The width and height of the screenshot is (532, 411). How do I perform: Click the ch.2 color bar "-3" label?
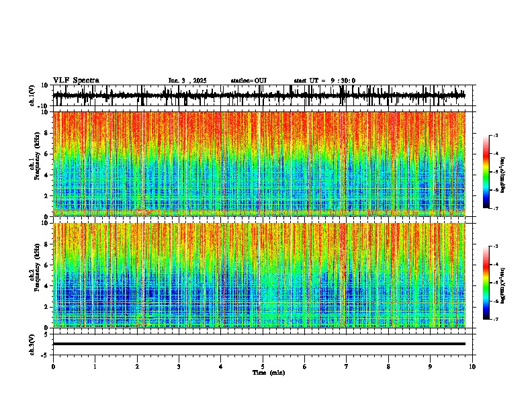pos(495,246)
